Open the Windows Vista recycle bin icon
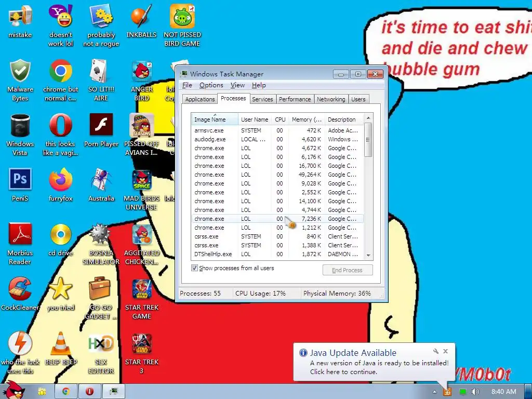 (x=20, y=135)
